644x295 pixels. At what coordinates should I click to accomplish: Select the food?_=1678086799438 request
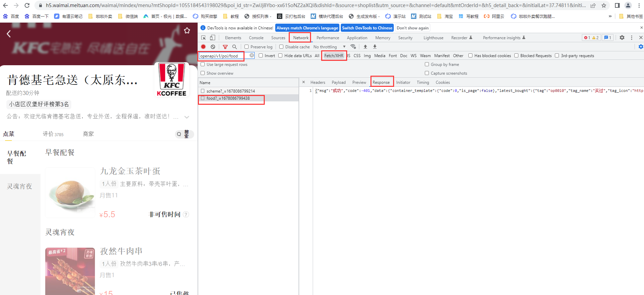click(x=248, y=98)
